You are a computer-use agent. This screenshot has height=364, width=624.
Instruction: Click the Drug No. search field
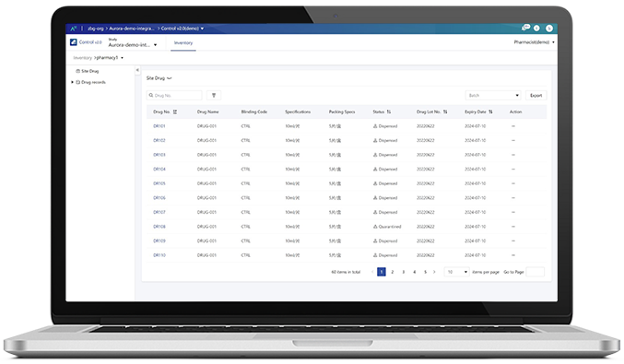point(174,96)
